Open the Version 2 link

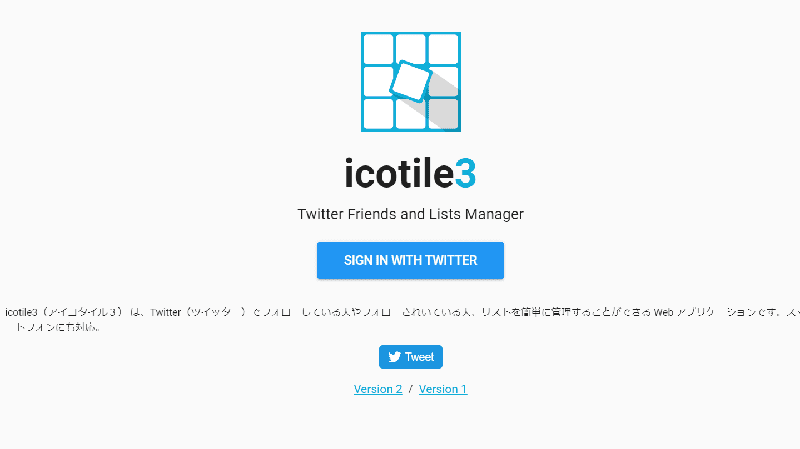click(x=378, y=389)
